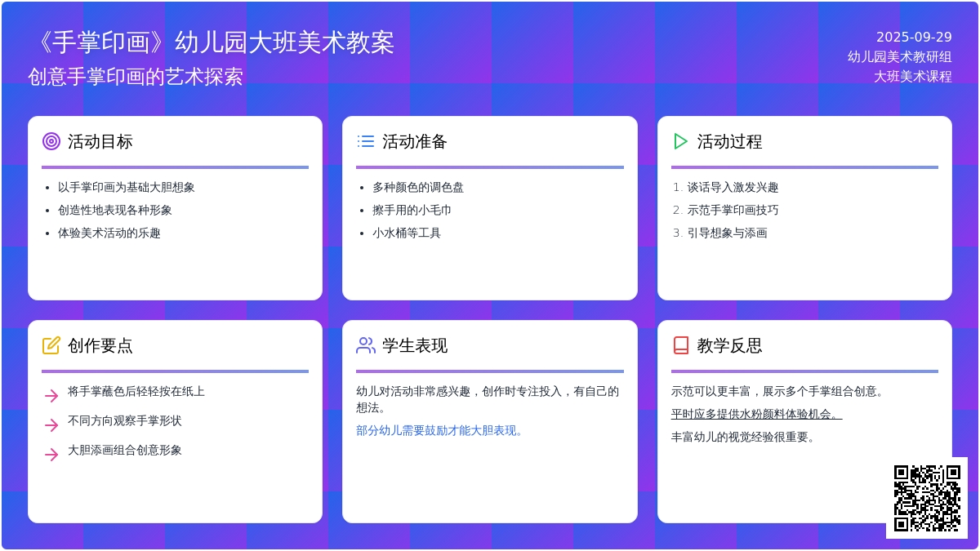Click the book icon beside 教学反思
The height and width of the screenshot is (551, 980).
680,345
